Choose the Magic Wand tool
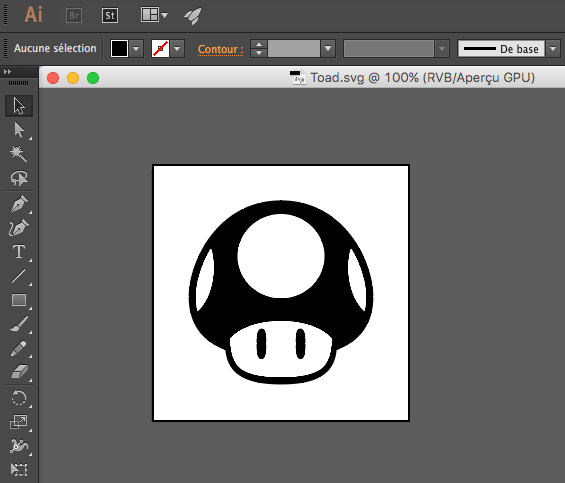565x483 pixels. coord(19,154)
